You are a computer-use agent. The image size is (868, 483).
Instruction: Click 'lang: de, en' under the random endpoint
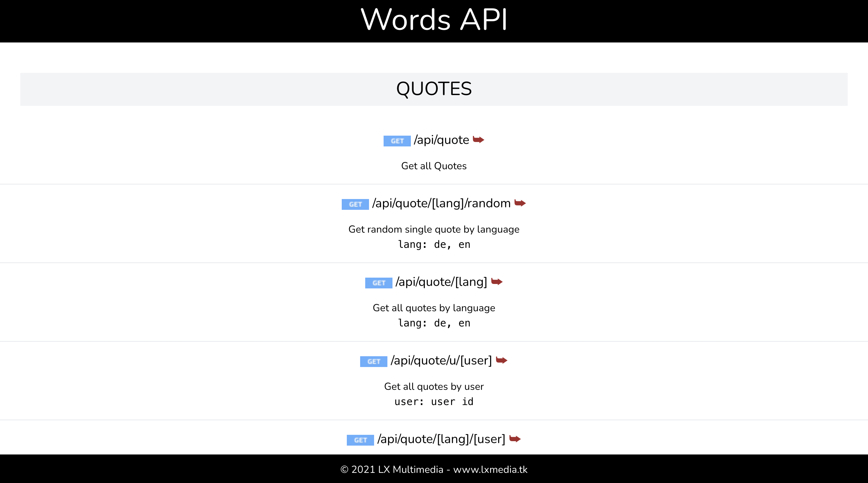tap(434, 244)
